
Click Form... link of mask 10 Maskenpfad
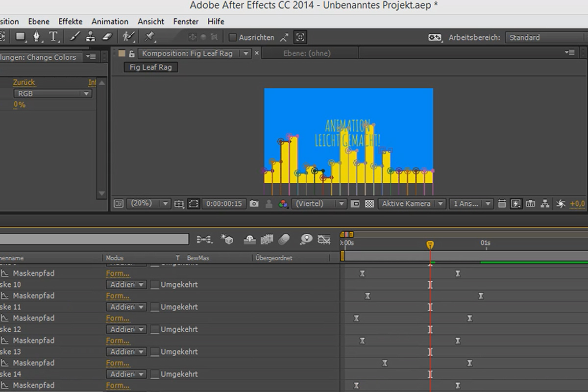point(118,296)
